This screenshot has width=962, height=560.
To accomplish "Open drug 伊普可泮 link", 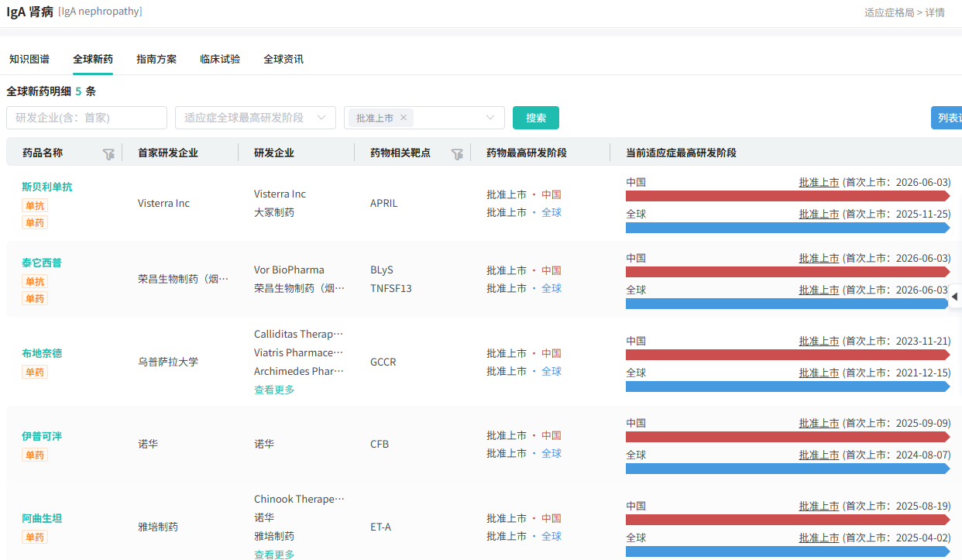I will (42, 436).
